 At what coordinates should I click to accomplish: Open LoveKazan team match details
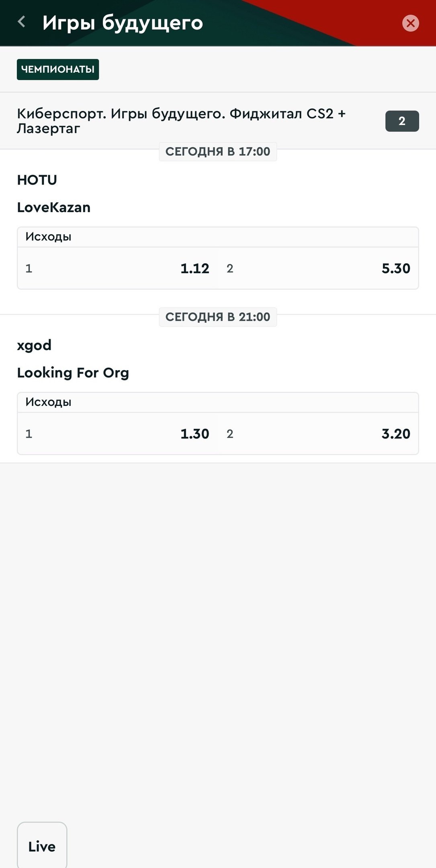tap(54, 207)
